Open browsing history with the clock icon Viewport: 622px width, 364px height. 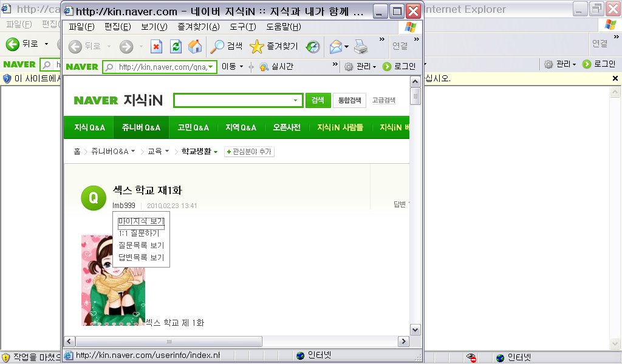pyautogui.click(x=313, y=47)
